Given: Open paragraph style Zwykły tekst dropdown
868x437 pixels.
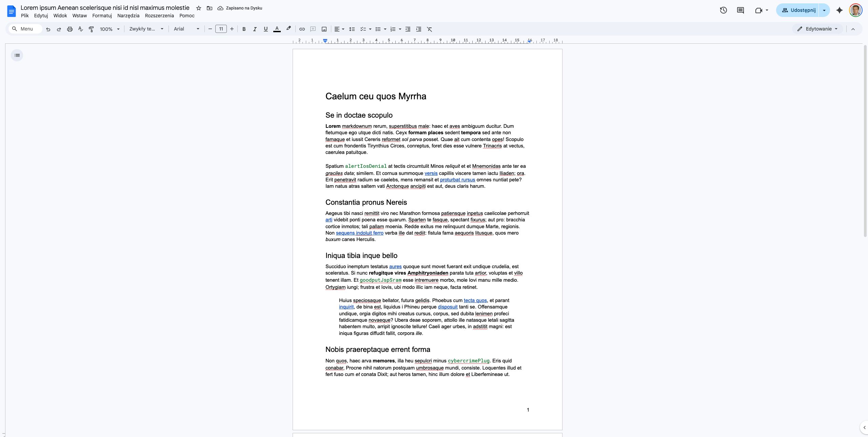Looking at the screenshot, I should click(146, 29).
